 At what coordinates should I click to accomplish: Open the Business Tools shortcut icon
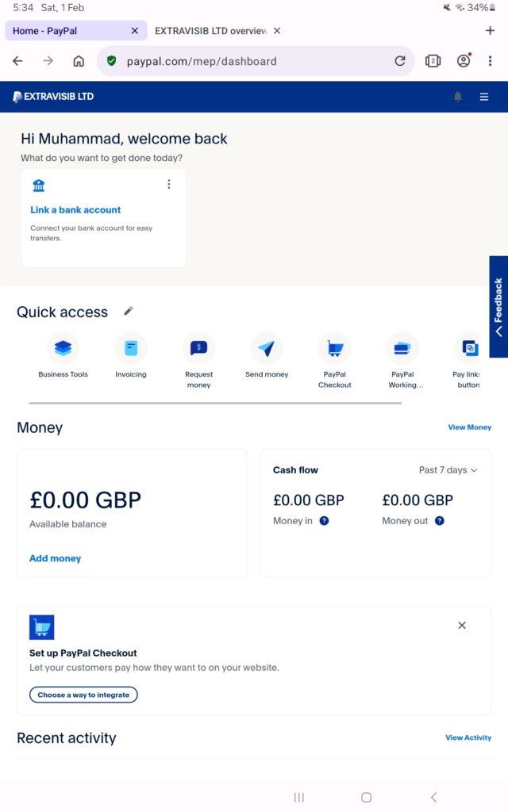click(x=63, y=348)
